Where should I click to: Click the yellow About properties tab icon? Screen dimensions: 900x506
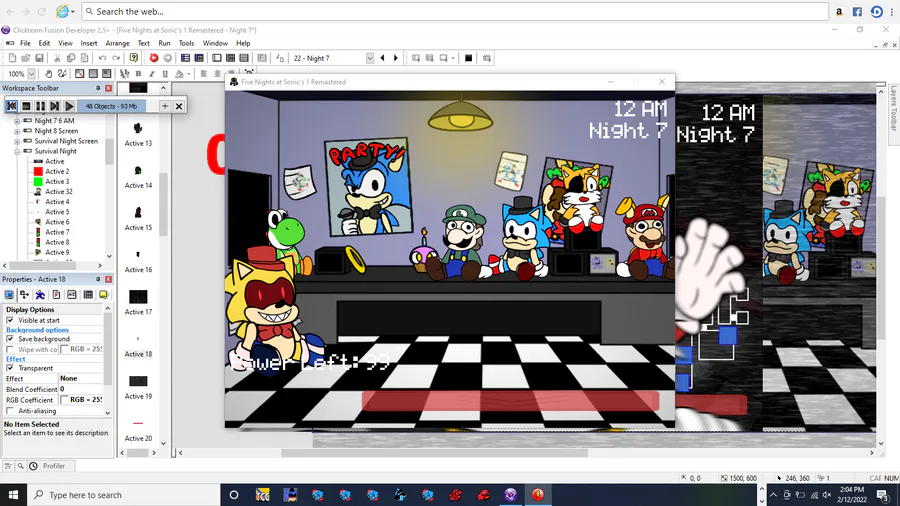(x=103, y=294)
